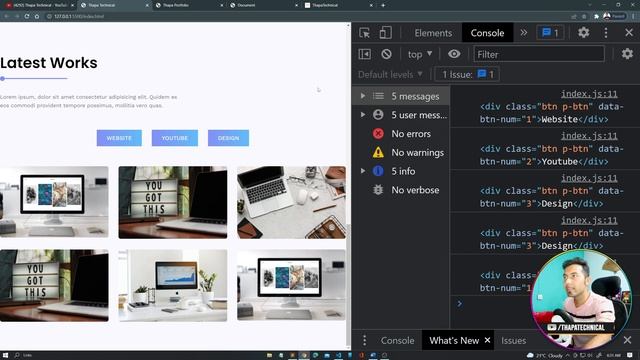Open the bottom-right monitor artwork thumbnail

point(291,285)
